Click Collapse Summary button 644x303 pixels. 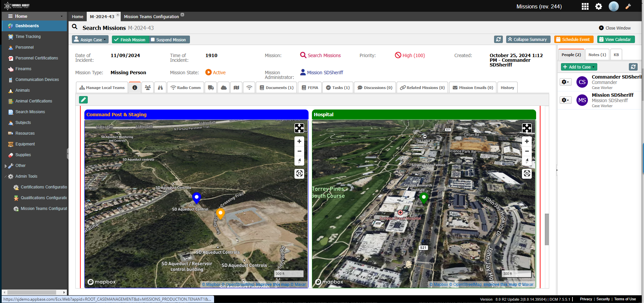(528, 39)
